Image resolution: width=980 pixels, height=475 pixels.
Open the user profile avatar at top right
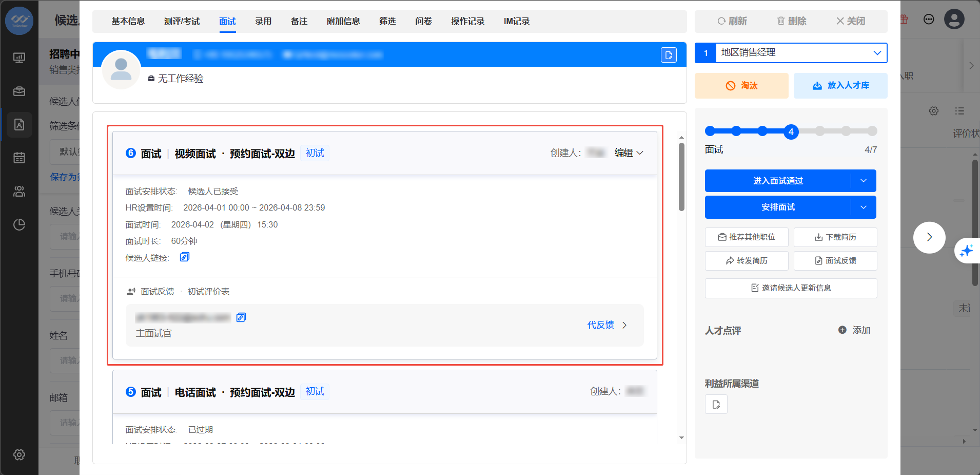[x=954, y=20]
